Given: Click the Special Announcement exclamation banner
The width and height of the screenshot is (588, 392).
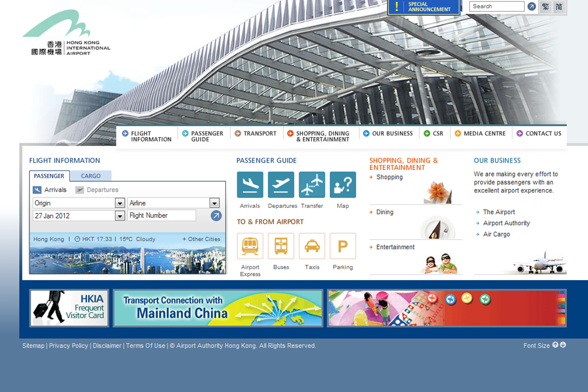Looking at the screenshot, I should pos(424,7).
